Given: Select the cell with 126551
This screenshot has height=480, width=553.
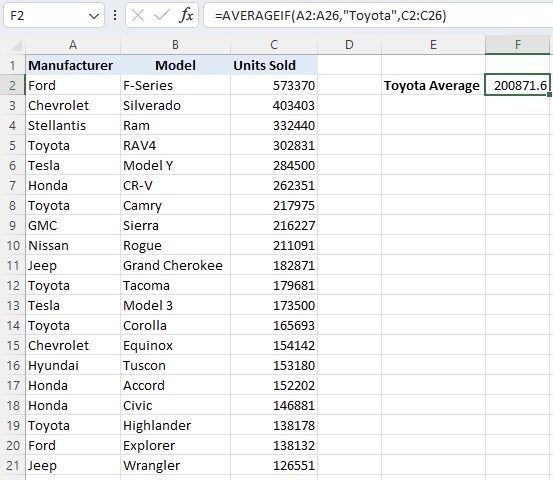Looking at the screenshot, I should point(274,466).
